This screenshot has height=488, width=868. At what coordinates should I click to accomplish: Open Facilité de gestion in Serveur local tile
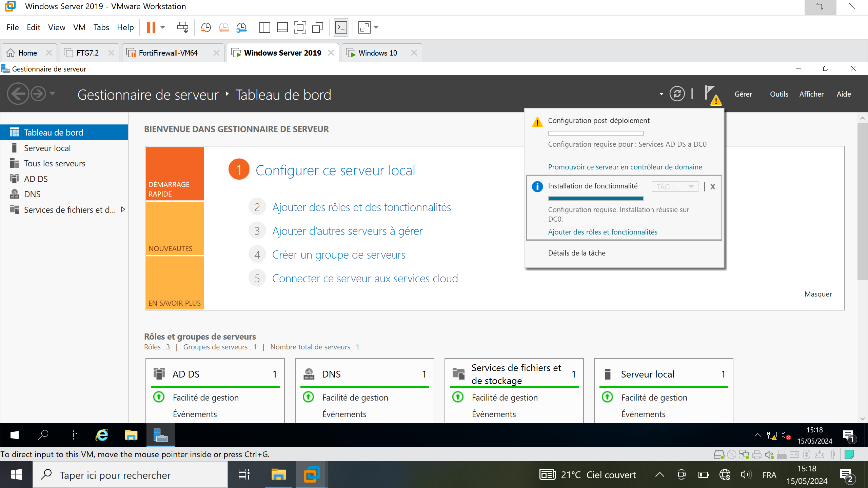coord(654,398)
